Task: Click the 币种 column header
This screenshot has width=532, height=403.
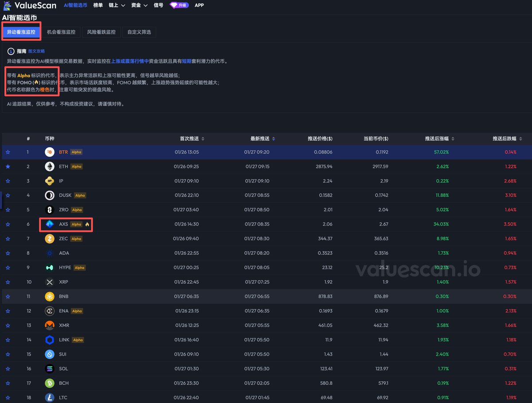Action: tap(49, 138)
